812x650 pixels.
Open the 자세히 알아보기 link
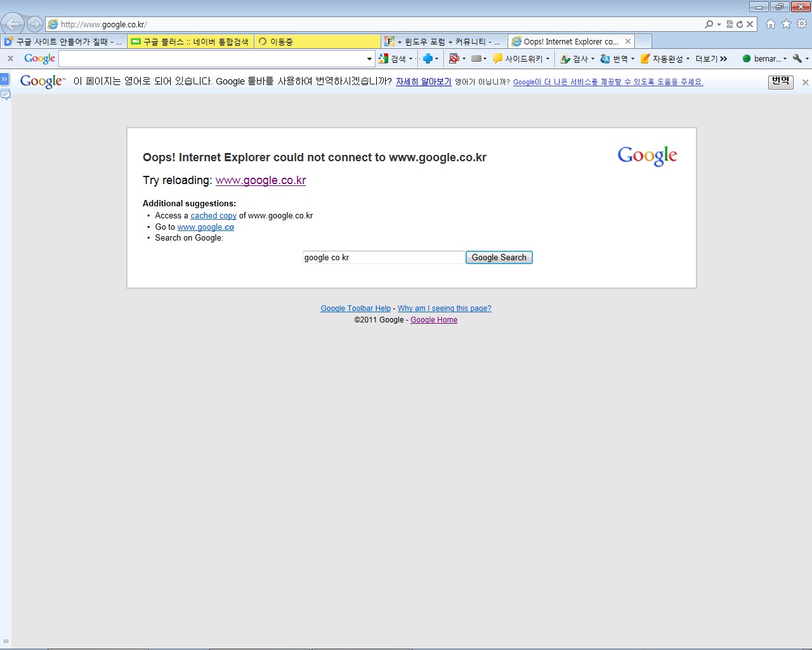[x=424, y=81]
